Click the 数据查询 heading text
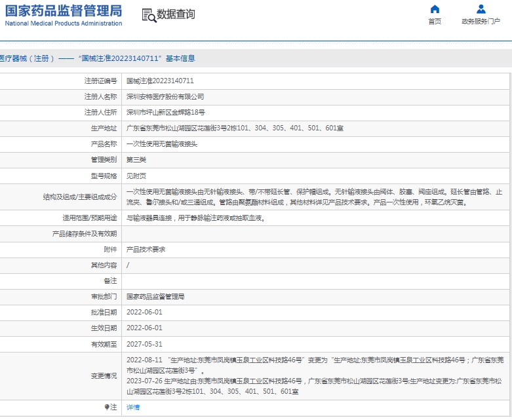Viewport: 512px width, 420px height. pos(176,14)
